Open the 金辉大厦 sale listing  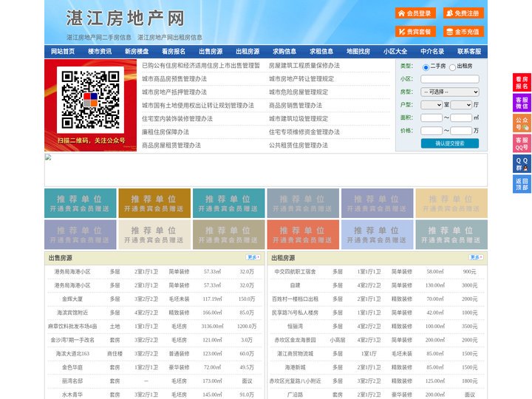(72, 299)
